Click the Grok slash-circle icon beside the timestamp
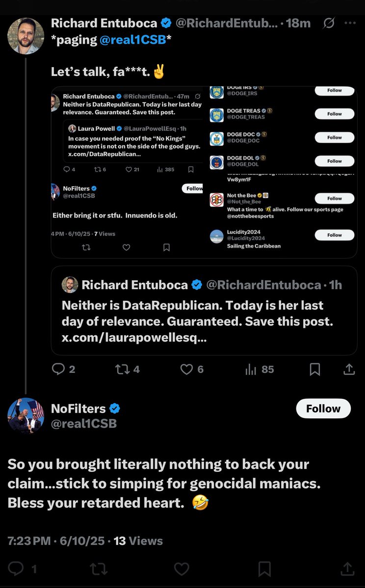The height and width of the screenshot is (588, 365). pos(330,23)
